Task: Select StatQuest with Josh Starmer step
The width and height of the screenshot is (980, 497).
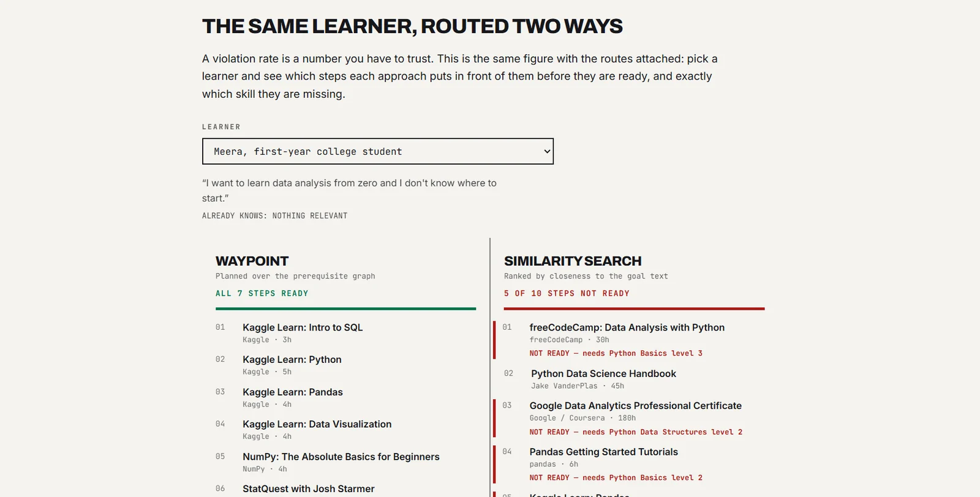Action: [x=309, y=488]
